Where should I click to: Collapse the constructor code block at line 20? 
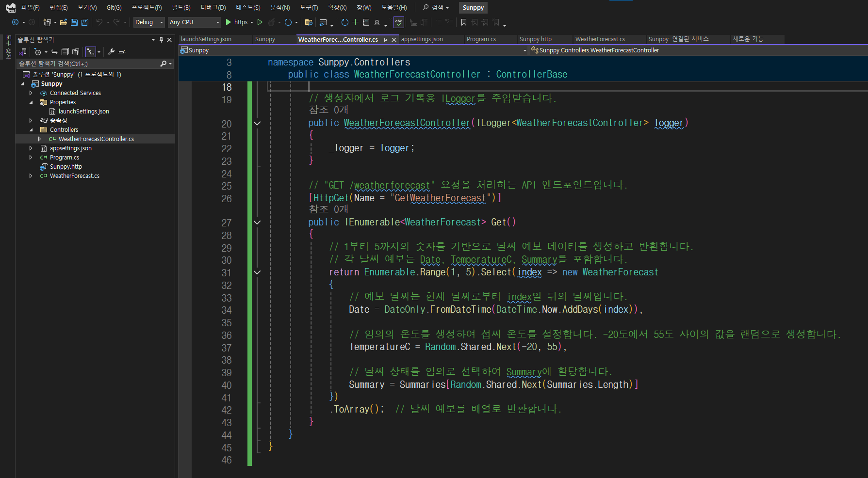click(x=257, y=124)
